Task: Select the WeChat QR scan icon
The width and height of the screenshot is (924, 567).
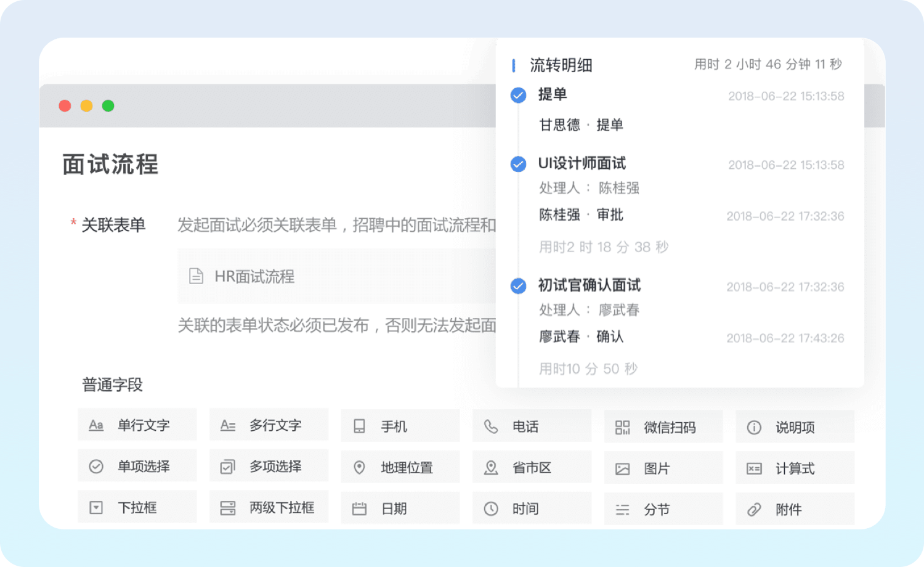Action: (622, 428)
